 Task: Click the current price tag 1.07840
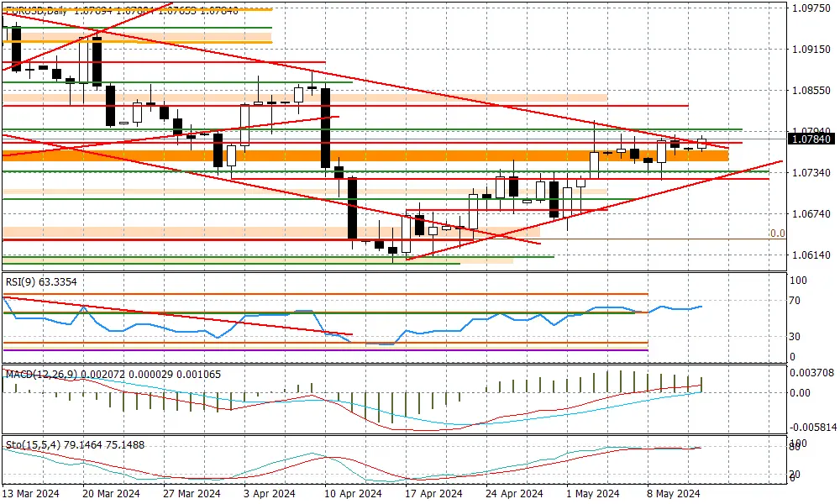[811, 139]
